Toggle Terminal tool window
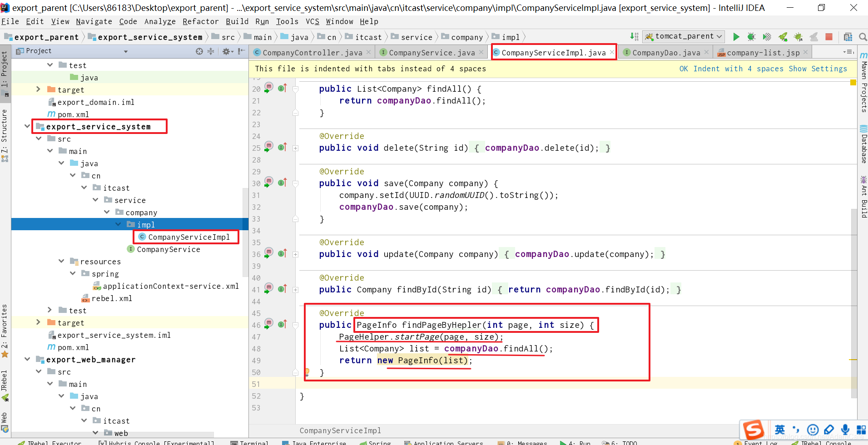 pyautogui.click(x=249, y=443)
